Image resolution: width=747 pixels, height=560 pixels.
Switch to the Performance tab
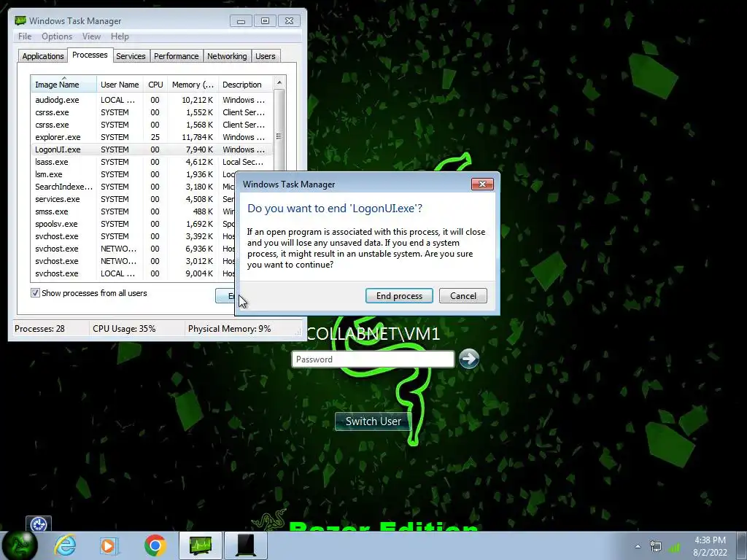point(177,56)
